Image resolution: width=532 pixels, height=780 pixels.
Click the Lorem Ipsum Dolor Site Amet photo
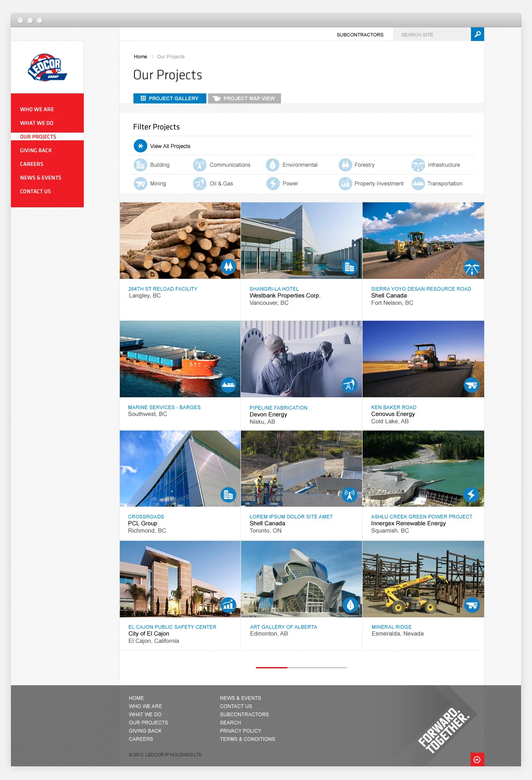[x=302, y=468]
